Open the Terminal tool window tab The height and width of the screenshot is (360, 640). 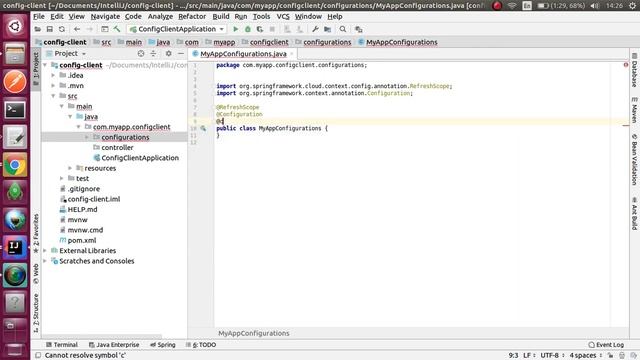coord(62,345)
